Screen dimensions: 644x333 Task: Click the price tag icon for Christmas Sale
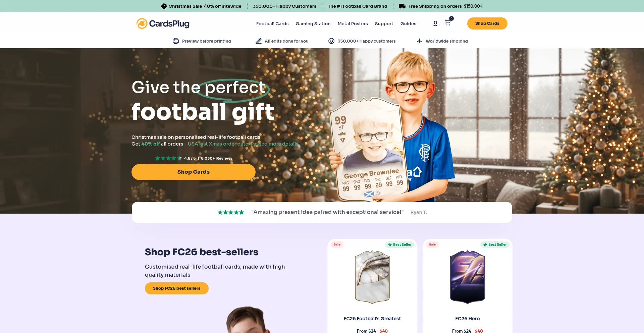164,6
